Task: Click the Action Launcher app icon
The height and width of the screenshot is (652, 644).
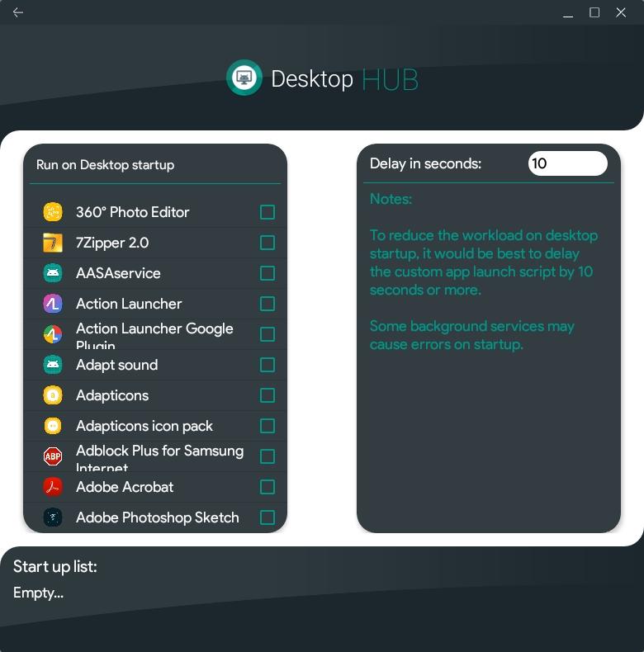Action: [x=53, y=304]
